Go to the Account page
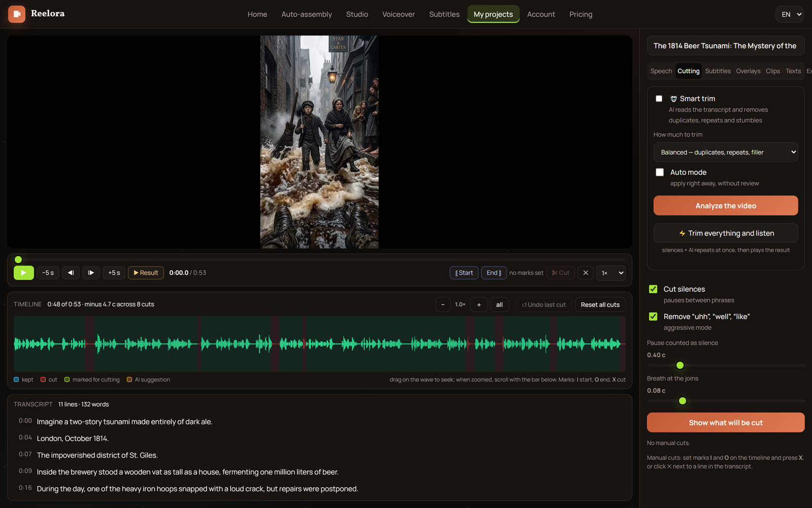This screenshot has width=812, height=508. click(541, 14)
